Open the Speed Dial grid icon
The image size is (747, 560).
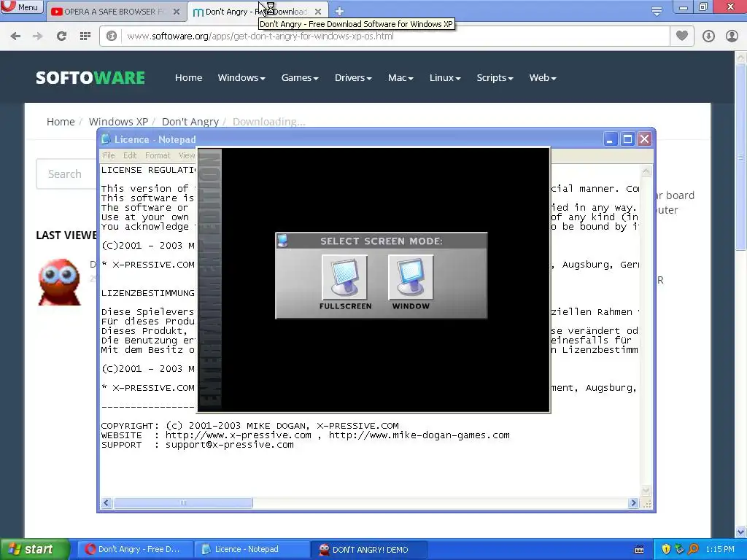click(85, 36)
